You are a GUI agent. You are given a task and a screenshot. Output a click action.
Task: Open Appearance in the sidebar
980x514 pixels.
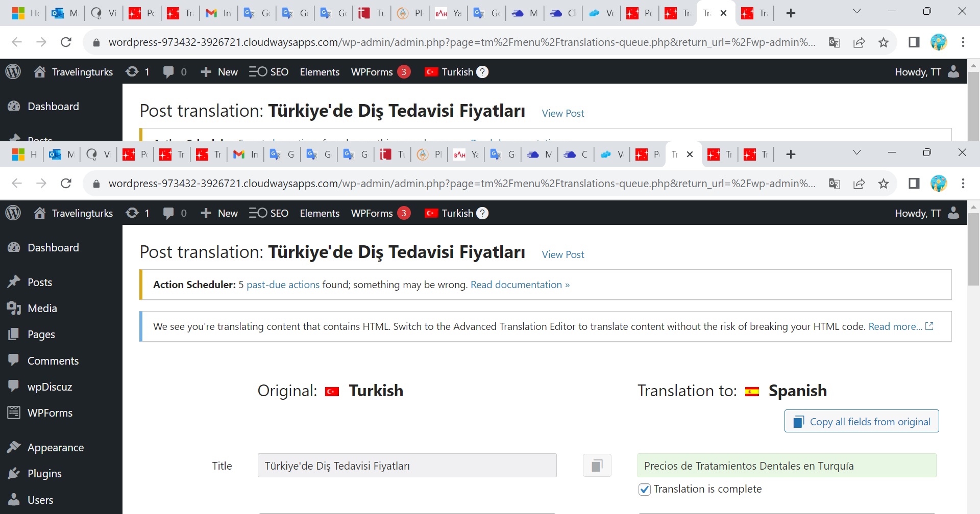point(56,447)
